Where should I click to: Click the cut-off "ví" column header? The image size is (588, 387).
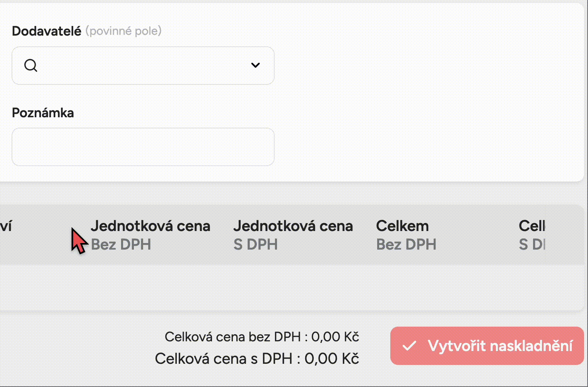(x=6, y=226)
